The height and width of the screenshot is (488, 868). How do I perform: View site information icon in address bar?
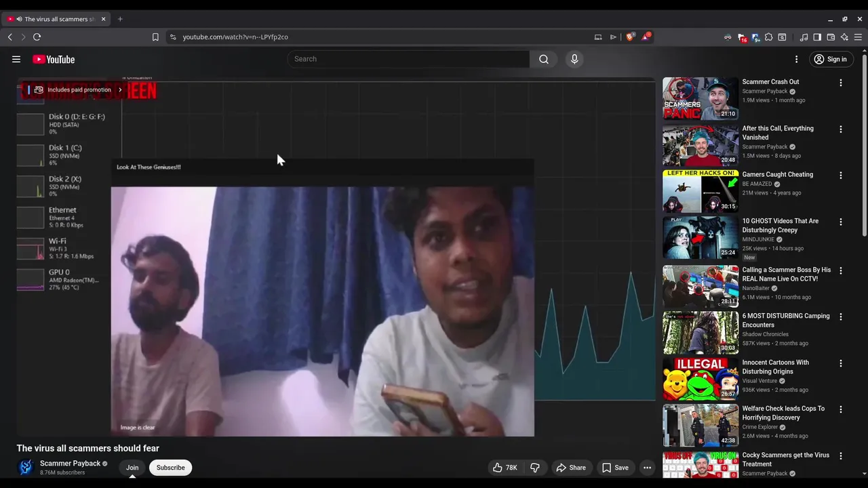click(x=173, y=37)
